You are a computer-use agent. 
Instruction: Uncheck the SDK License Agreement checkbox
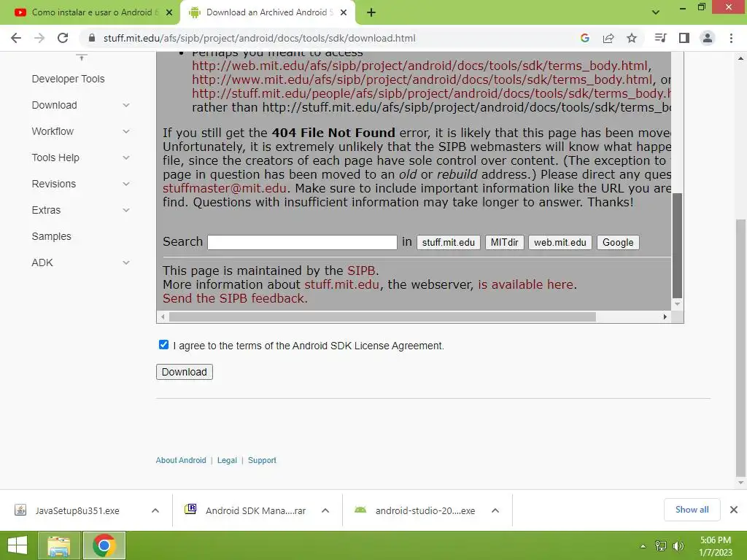tap(163, 345)
